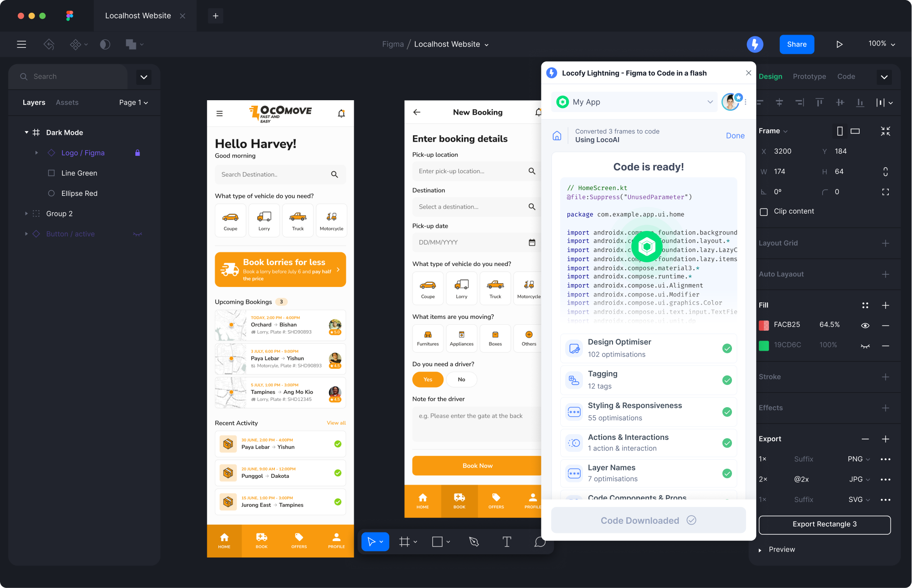912x588 pixels.
Task: Click the Locofy Lightning plugin button
Action: pos(755,44)
